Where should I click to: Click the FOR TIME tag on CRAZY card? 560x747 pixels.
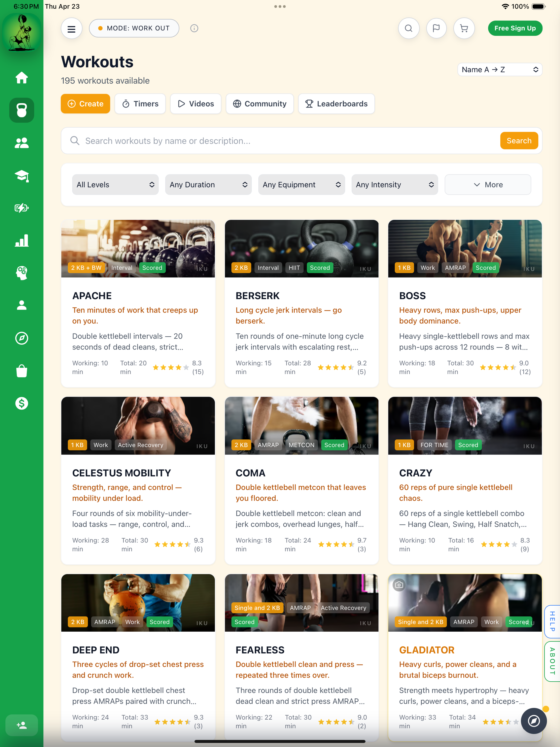(x=434, y=445)
